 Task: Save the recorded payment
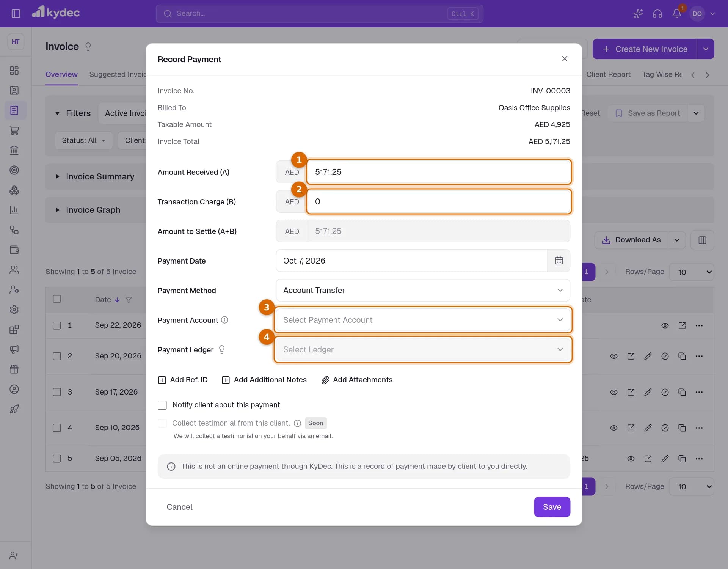pos(552,507)
